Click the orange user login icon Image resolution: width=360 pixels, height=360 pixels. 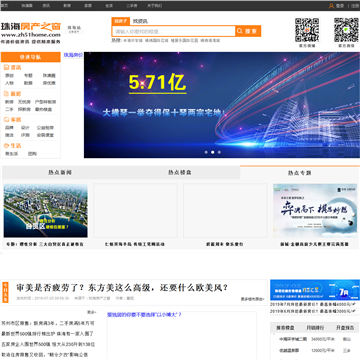tap(331, 6)
